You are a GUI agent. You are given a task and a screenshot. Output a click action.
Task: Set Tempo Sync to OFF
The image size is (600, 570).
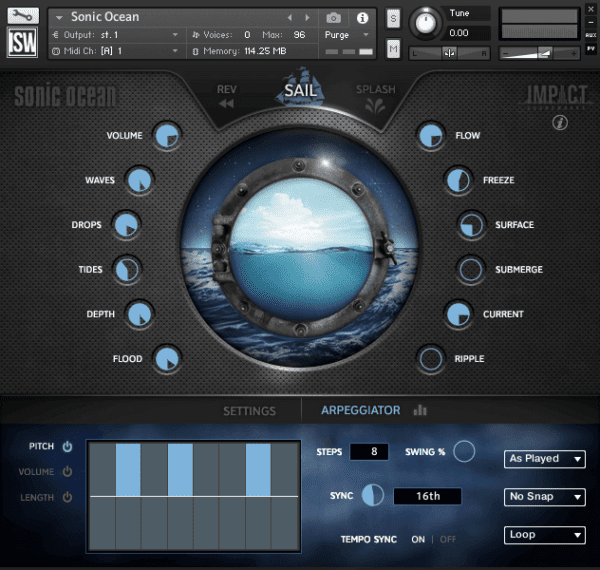point(448,539)
